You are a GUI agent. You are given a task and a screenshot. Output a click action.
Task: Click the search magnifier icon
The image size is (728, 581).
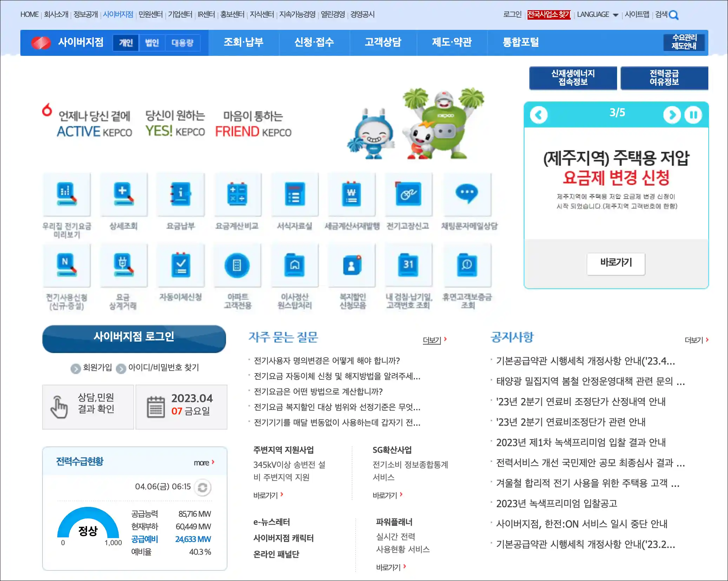[x=674, y=15]
